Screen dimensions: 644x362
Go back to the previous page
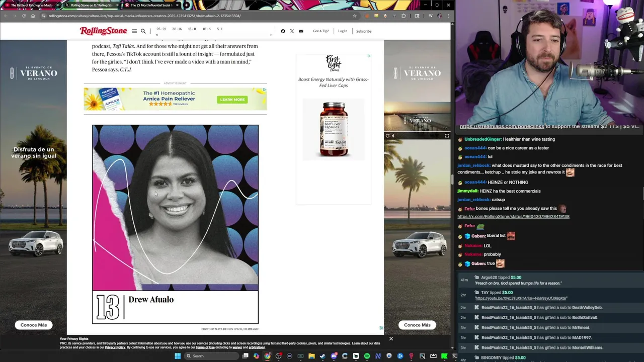[6, 16]
